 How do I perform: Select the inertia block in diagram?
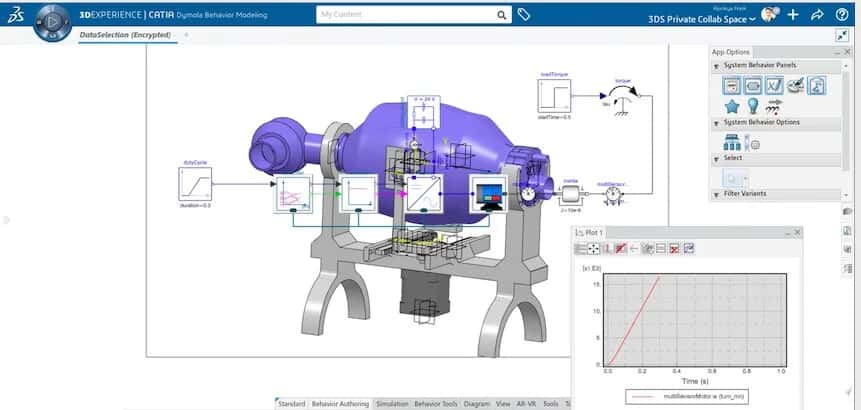click(x=572, y=194)
